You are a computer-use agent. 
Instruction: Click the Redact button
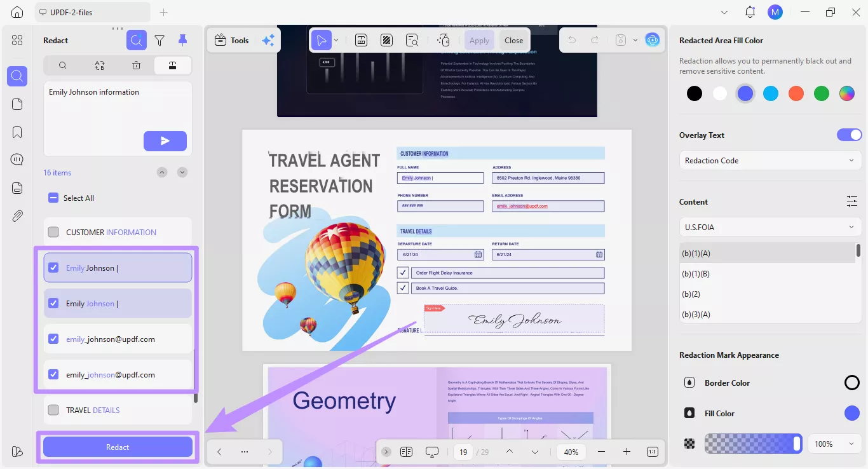(118, 447)
